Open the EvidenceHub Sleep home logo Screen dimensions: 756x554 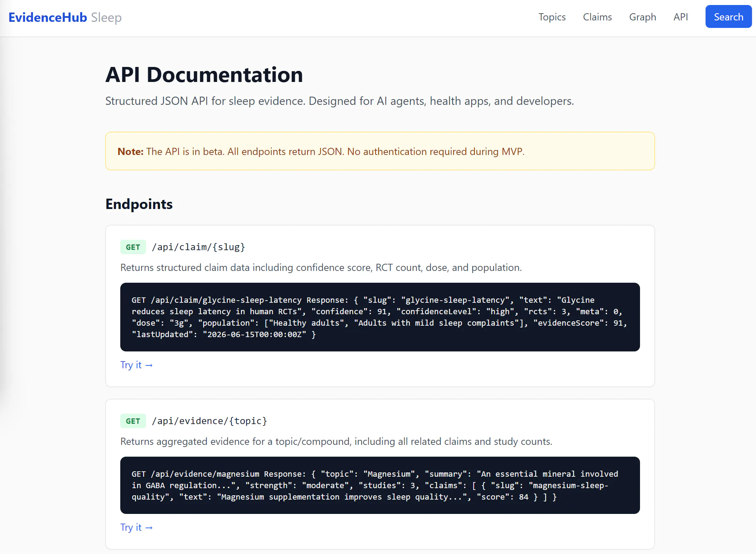coord(65,17)
